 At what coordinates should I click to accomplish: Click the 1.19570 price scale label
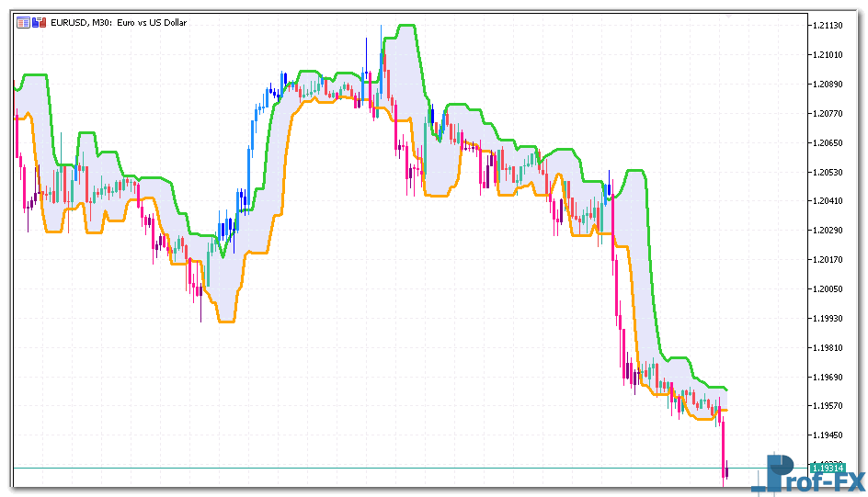click(828, 405)
